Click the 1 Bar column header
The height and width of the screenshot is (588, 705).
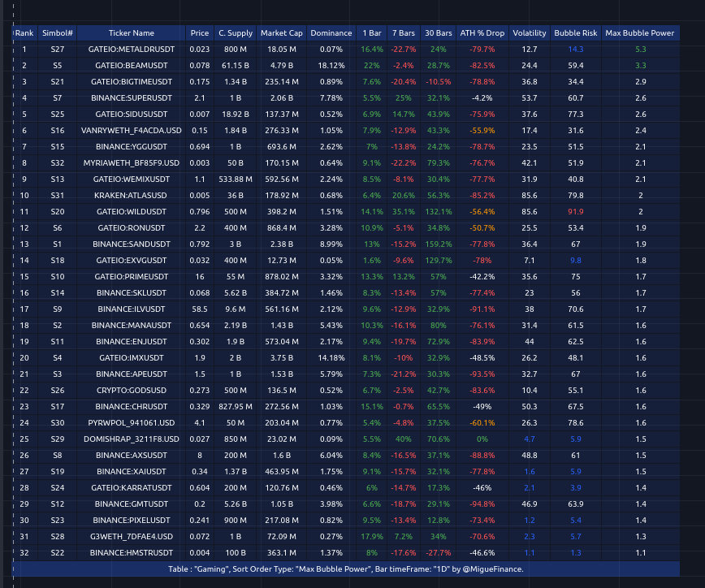point(372,32)
